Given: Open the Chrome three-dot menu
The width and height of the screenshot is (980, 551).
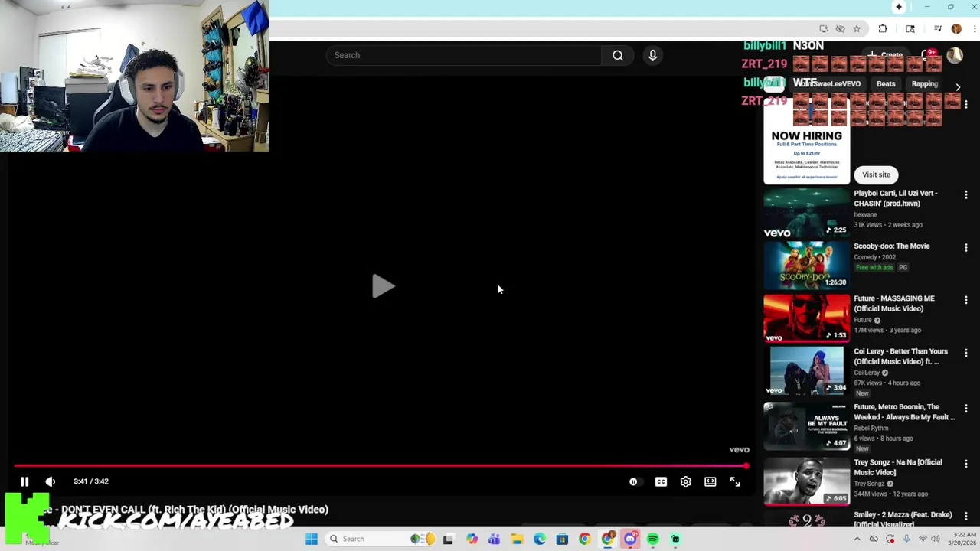Looking at the screenshot, I should point(975,29).
